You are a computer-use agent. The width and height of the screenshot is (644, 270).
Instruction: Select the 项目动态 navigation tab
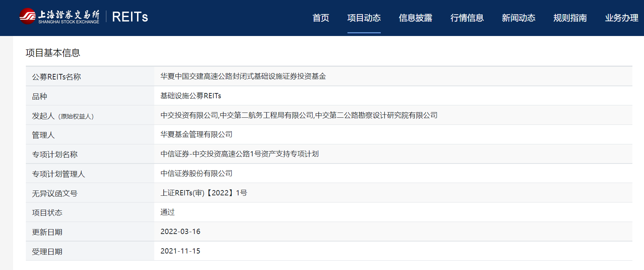(x=364, y=18)
